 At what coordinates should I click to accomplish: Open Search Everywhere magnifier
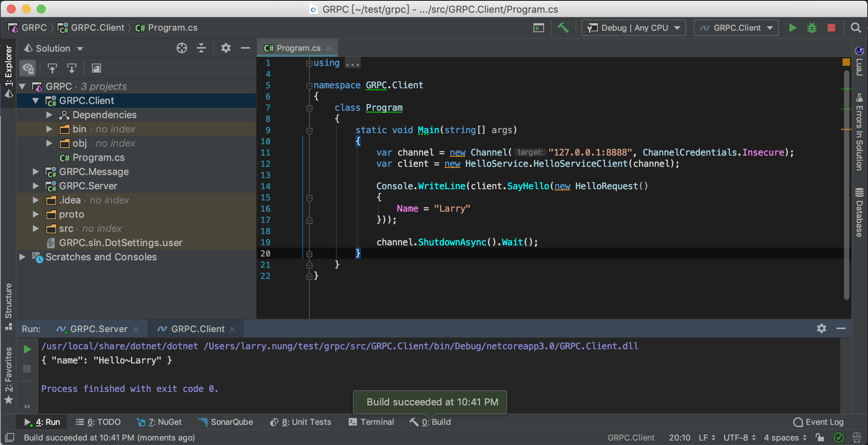click(x=856, y=28)
